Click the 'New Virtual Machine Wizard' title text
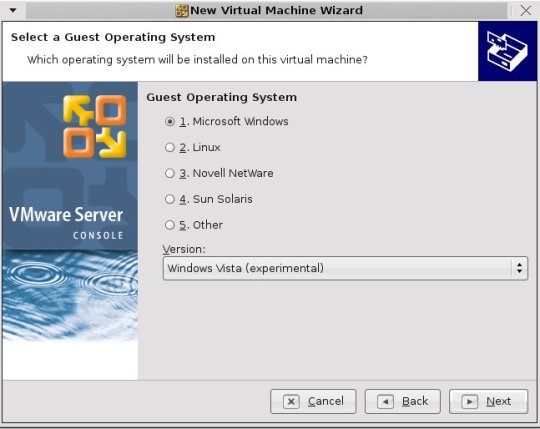The height and width of the screenshot is (429, 540). (276, 10)
